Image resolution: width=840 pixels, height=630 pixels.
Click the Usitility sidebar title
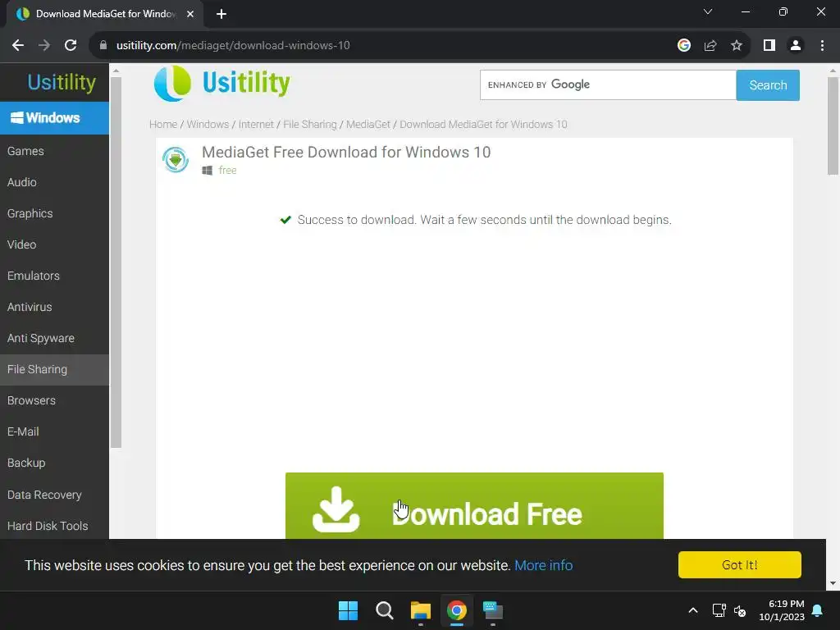62,82
